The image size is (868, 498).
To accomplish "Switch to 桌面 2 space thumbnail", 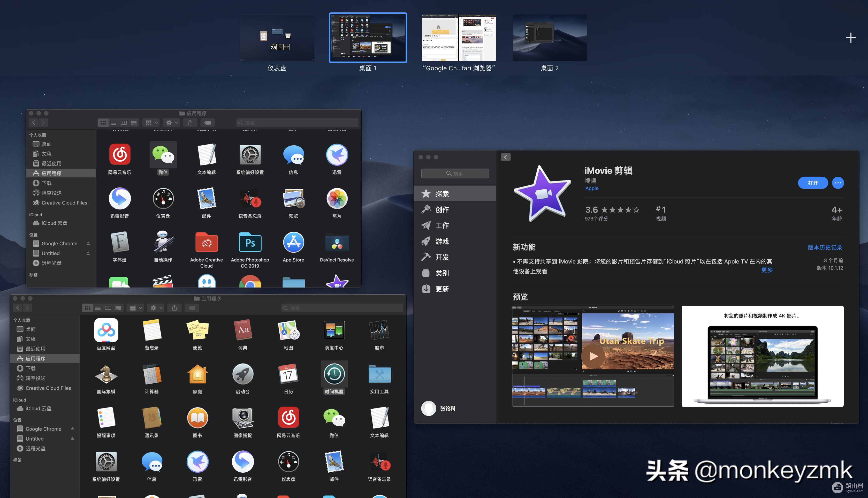I will (550, 38).
